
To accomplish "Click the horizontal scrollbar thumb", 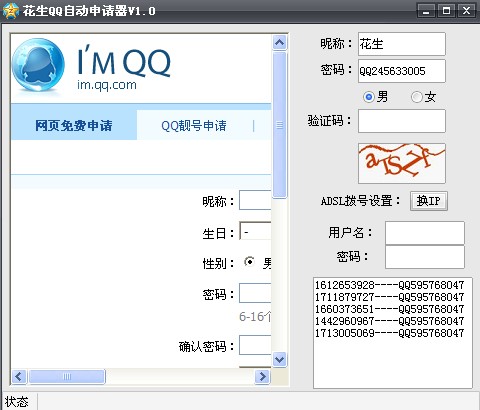I will click(67, 377).
